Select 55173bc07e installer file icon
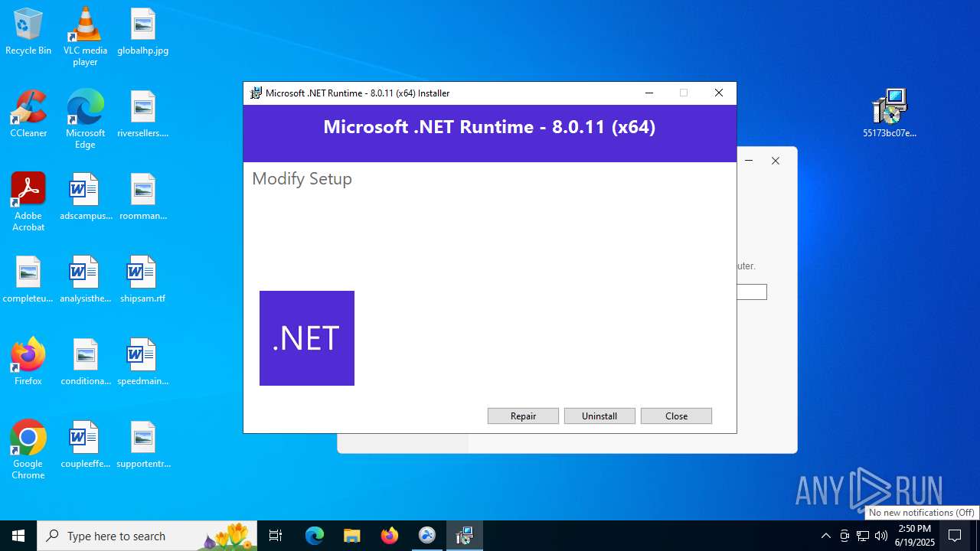The image size is (980, 551). (889, 113)
